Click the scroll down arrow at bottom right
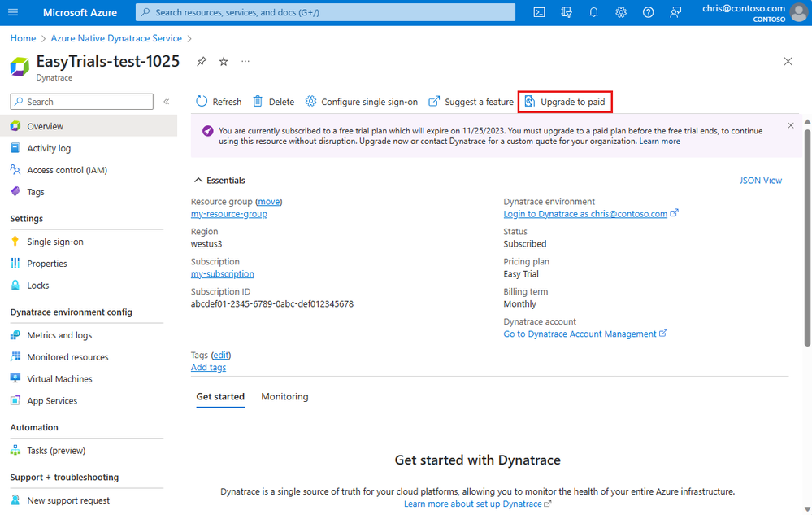The width and height of the screenshot is (812, 515). tap(807, 509)
